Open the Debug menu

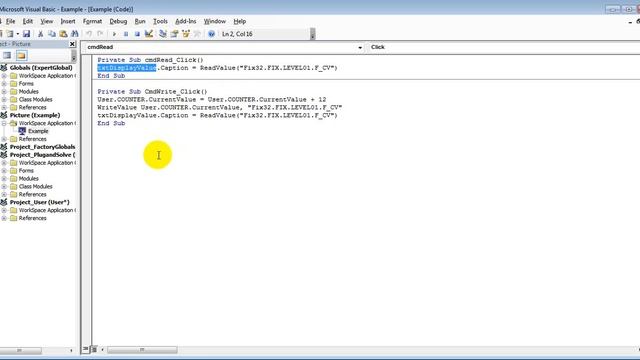pyautogui.click(x=118, y=21)
